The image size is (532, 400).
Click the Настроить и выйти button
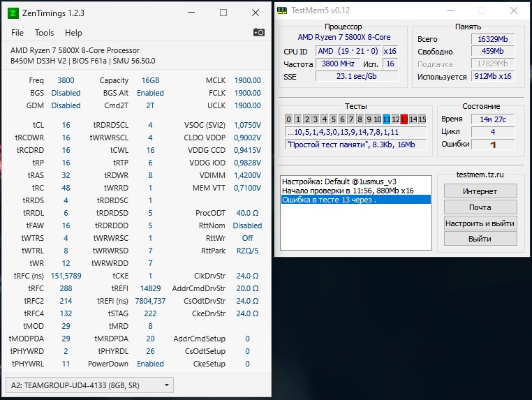(x=480, y=223)
